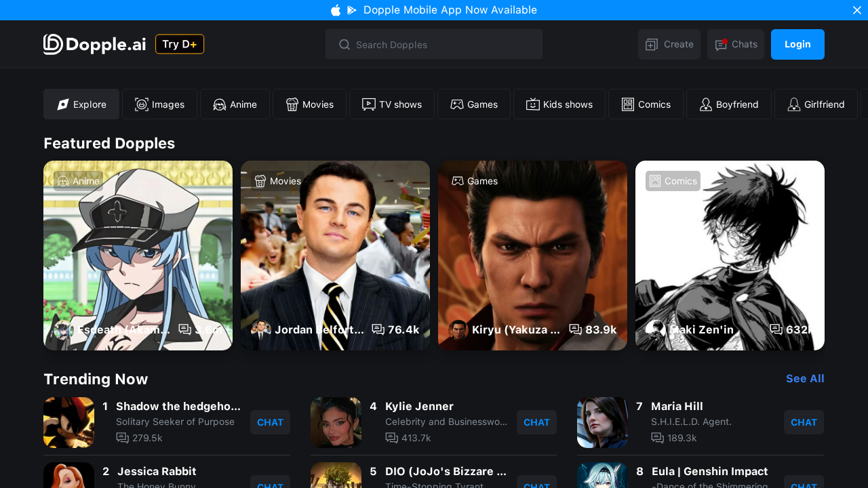Open See All trending Dopples
The width and height of the screenshot is (868, 488).
tap(805, 379)
